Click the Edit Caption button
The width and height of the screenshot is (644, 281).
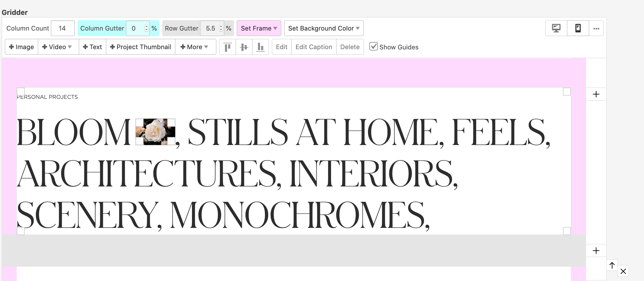click(314, 47)
